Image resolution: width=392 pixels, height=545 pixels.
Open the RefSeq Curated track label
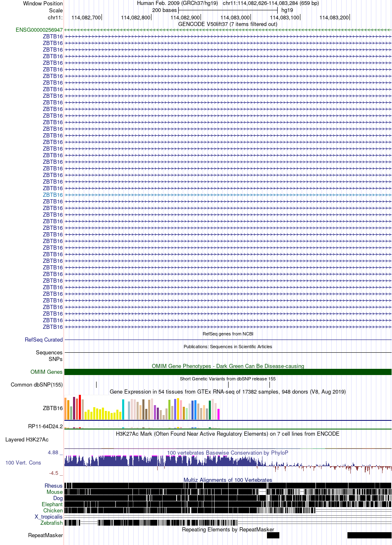[44, 340]
